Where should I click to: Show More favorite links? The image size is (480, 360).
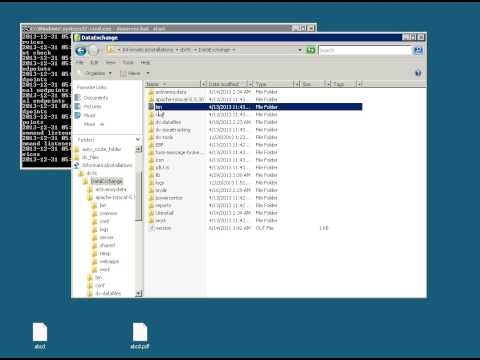[x=93, y=124]
